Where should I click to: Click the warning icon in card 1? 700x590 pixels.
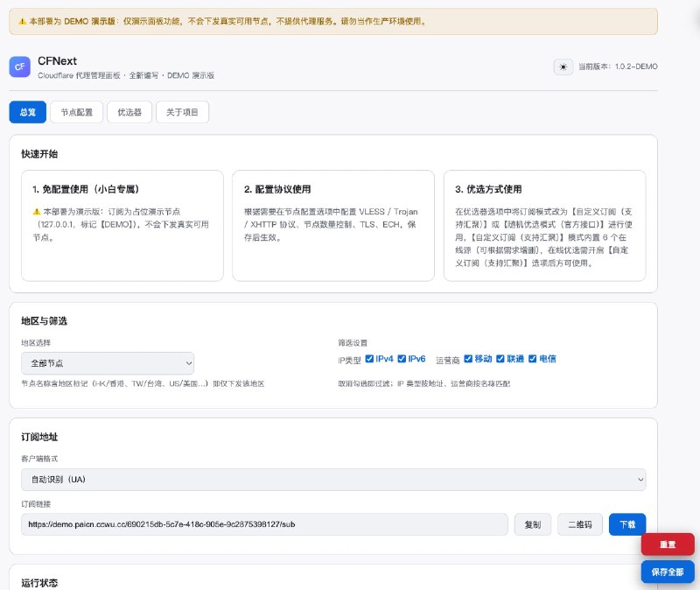(37, 212)
